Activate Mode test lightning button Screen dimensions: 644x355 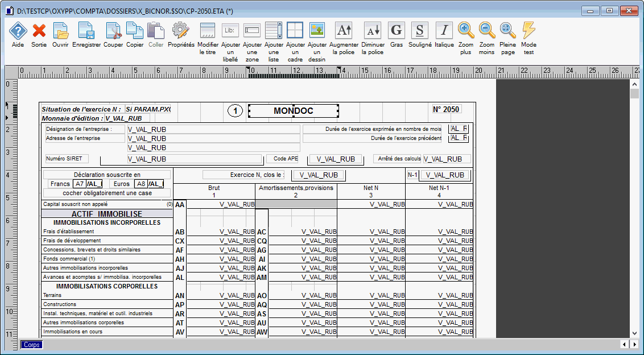click(529, 31)
